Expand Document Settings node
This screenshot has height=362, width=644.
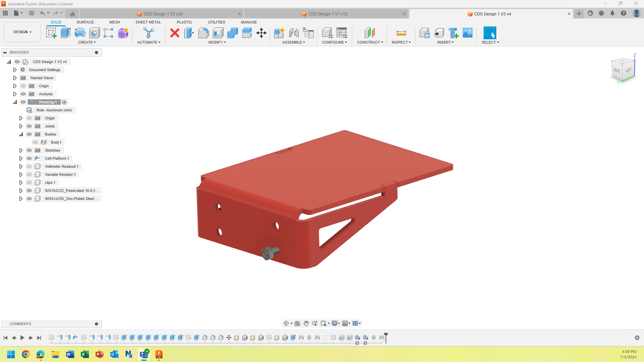click(15, 70)
